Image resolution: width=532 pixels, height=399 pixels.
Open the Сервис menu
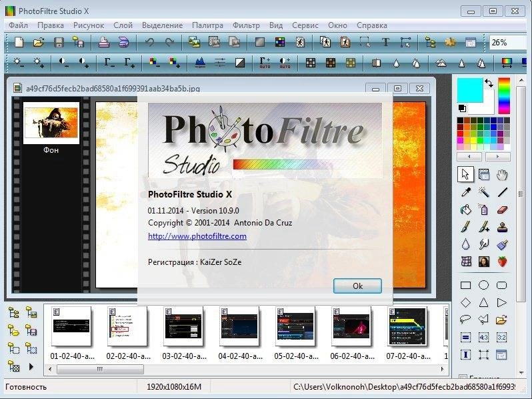coord(305,25)
